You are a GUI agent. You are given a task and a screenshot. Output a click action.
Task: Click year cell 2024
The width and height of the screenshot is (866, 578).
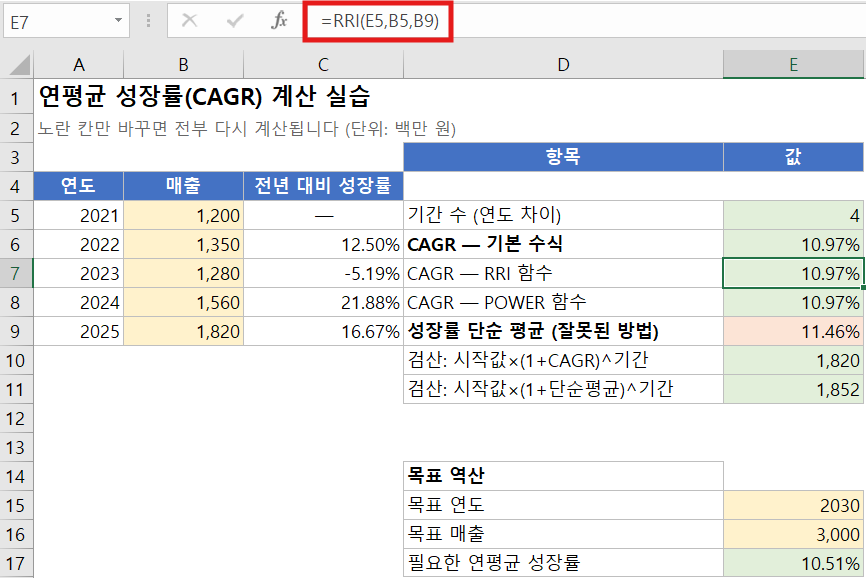click(x=78, y=303)
